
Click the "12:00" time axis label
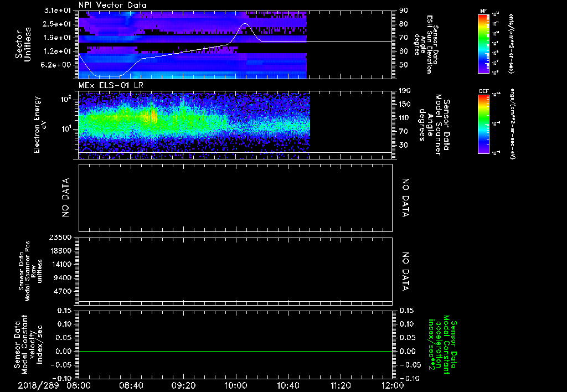coord(393,385)
